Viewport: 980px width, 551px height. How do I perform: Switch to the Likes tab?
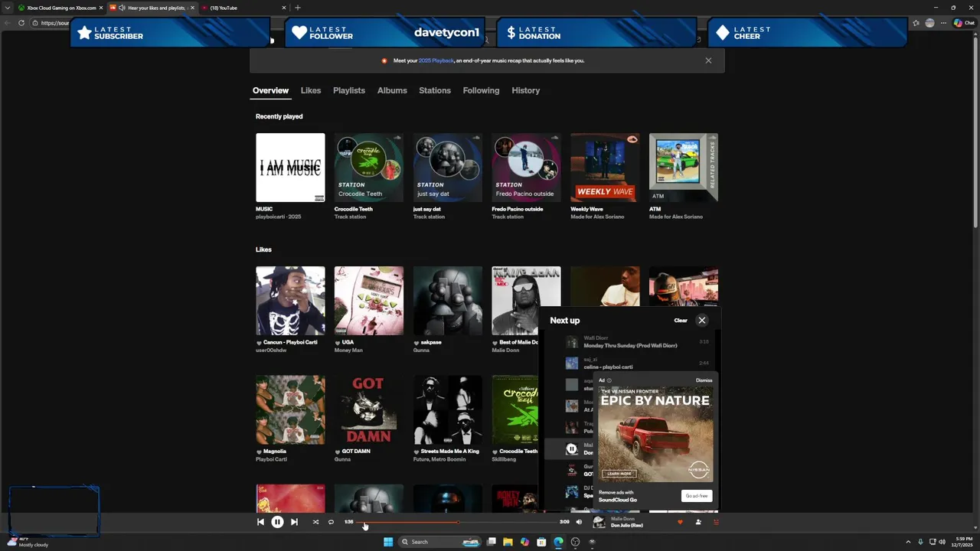point(311,90)
